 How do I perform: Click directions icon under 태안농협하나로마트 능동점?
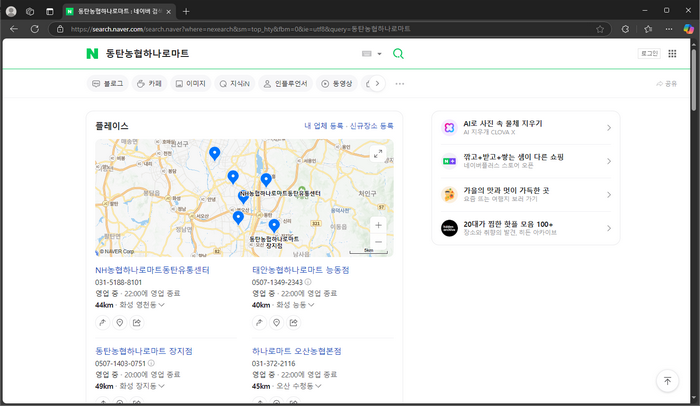[259, 322]
